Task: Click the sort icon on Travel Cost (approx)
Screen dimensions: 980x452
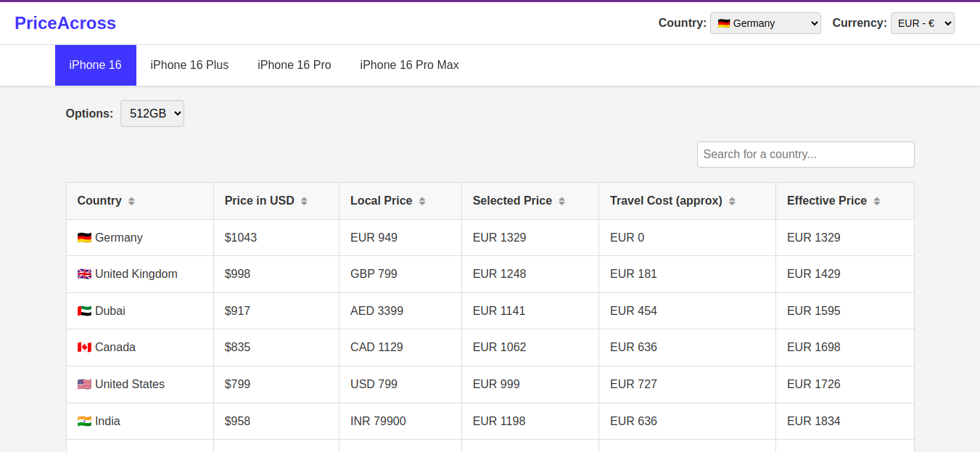Action: point(732,201)
